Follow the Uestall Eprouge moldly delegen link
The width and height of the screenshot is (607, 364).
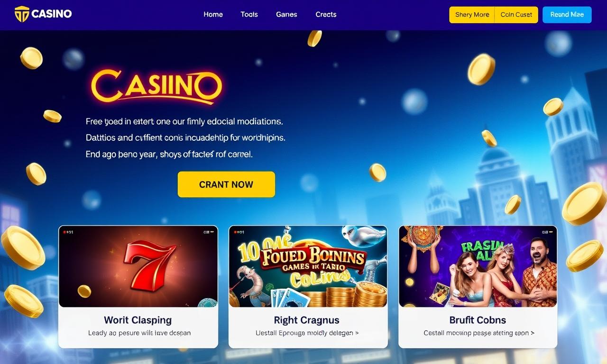point(307,333)
